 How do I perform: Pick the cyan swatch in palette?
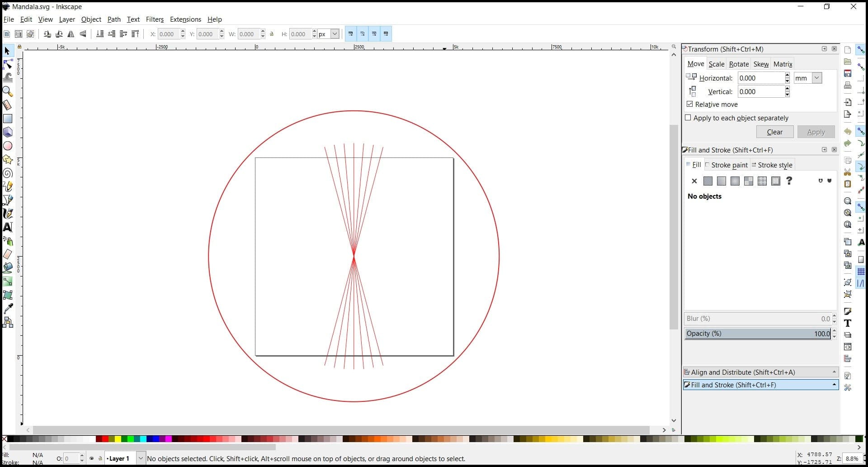pos(143,439)
